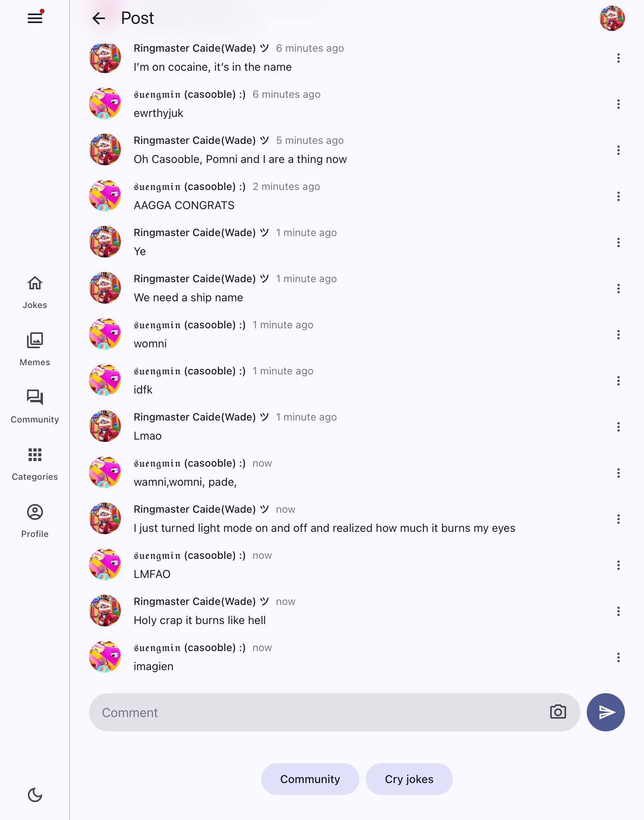Open Profile icon in sidebar

click(x=35, y=512)
